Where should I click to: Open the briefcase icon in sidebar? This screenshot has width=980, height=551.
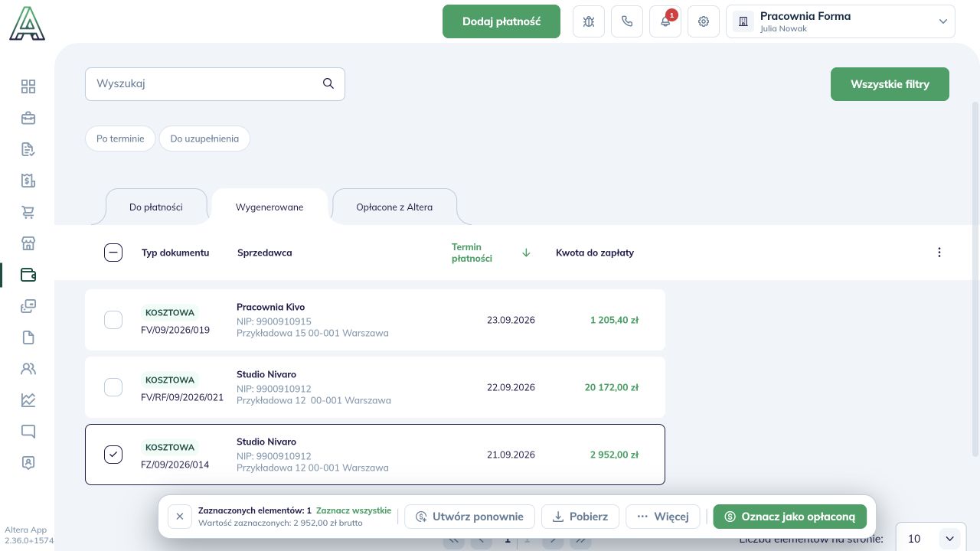point(28,118)
